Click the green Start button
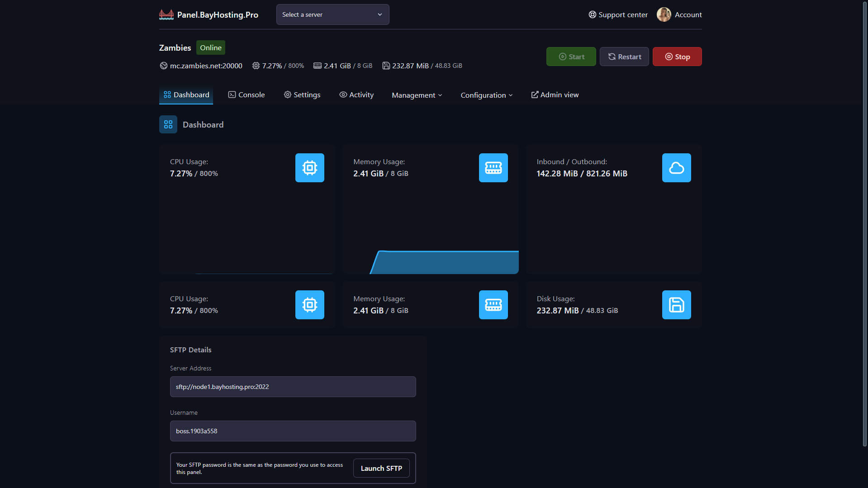Screen dimensions: 868x488 coord(571,57)
